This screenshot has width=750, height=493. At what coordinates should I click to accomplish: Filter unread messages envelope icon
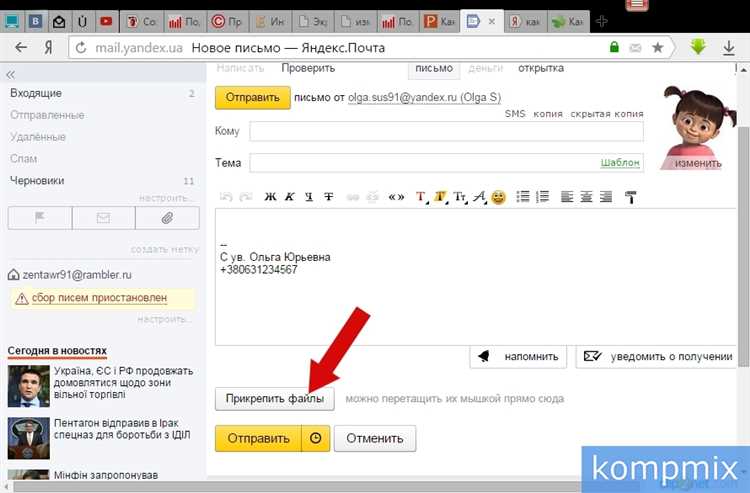click(x=103, y=217)
